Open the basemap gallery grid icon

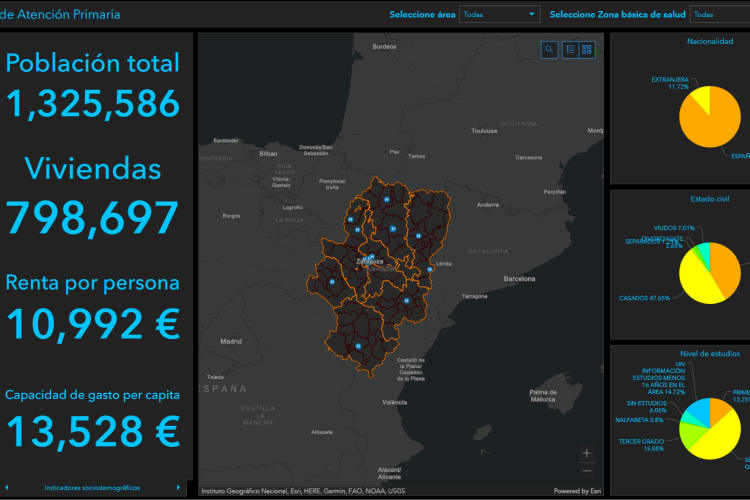pos(587,49)
